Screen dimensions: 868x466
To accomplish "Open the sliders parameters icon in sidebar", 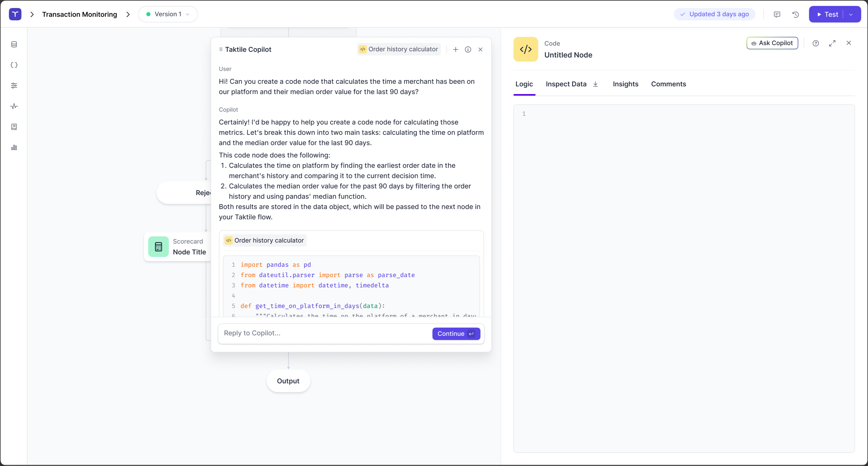I will coord(14,86).
